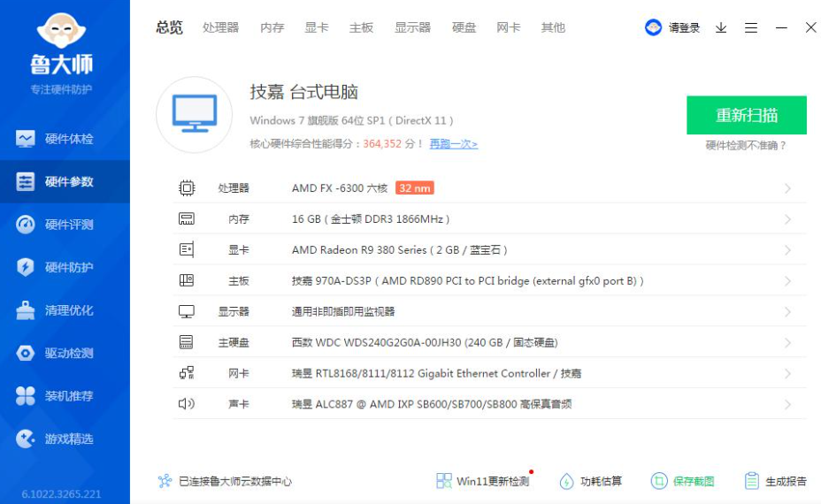Switch to the 网卡 tab
This screenshot has height=504, width=821.
pos(509,27)
